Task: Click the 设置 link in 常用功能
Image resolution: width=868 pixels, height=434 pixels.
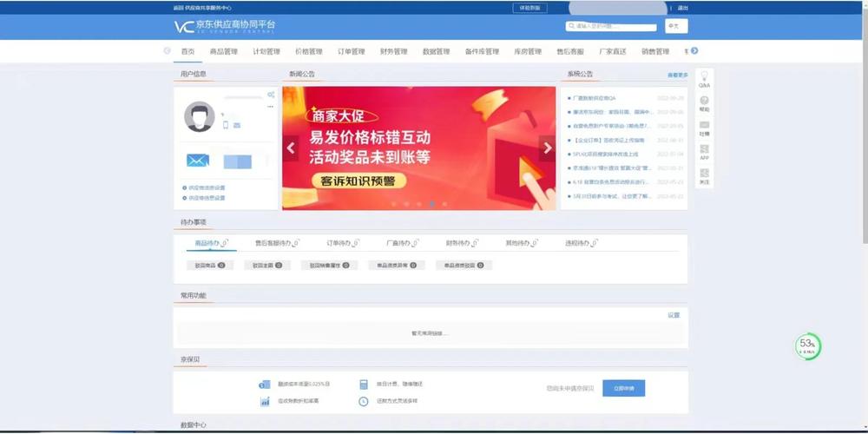Action: coord(674,315)
